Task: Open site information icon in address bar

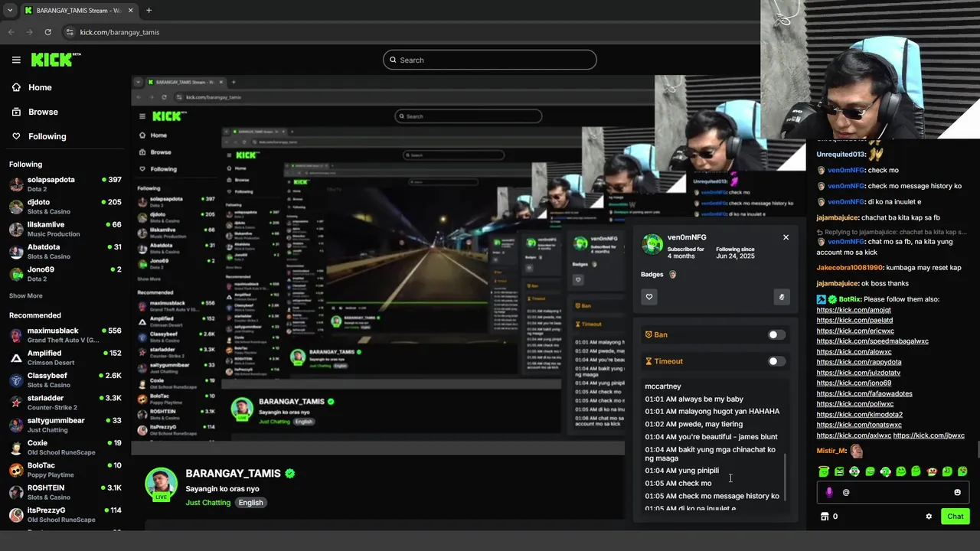Action: [x=70, y=32]
